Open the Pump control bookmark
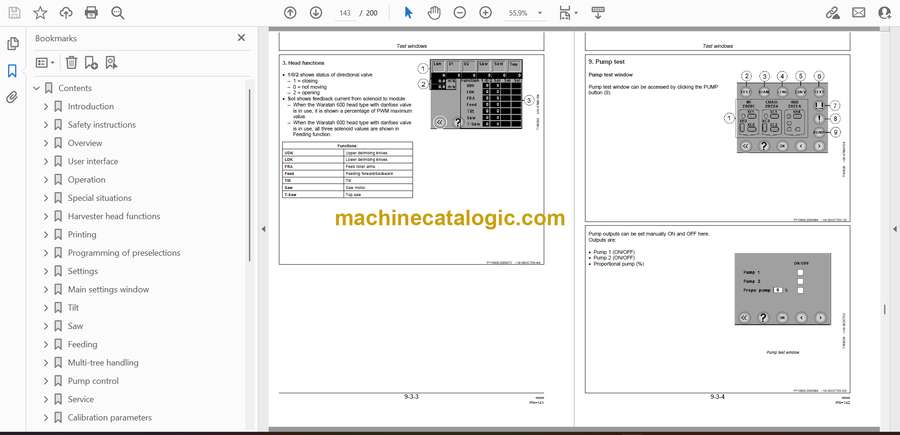Image resolution: width=900 pixels, height=435 pixels. (x=93, y=381)
